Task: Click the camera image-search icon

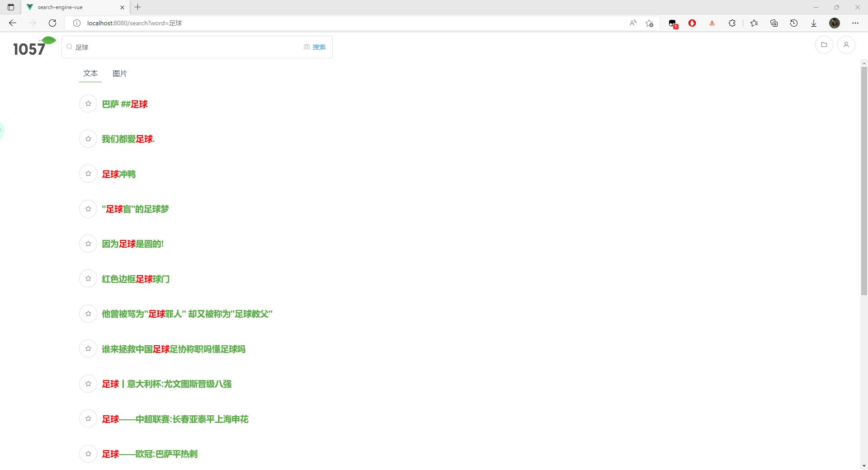Action: point(307,47)
